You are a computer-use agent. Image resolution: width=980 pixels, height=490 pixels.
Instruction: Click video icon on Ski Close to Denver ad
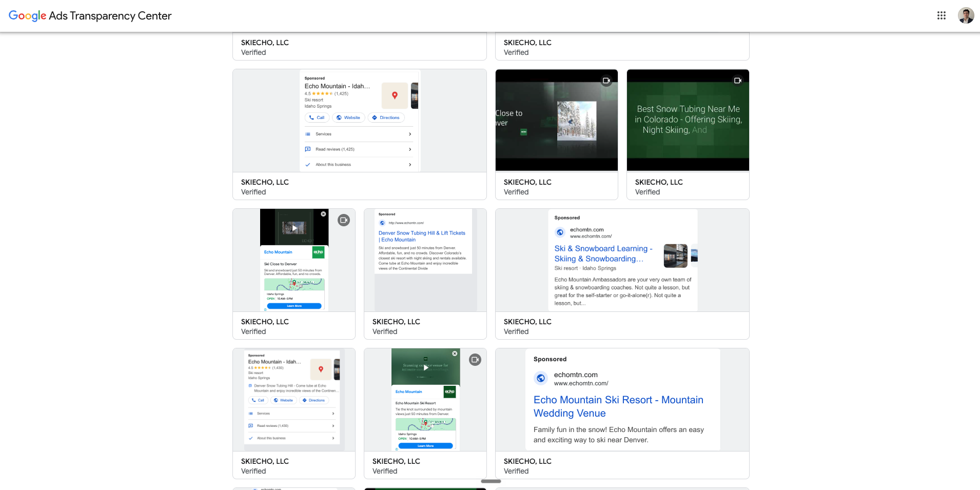click(344, 220)
